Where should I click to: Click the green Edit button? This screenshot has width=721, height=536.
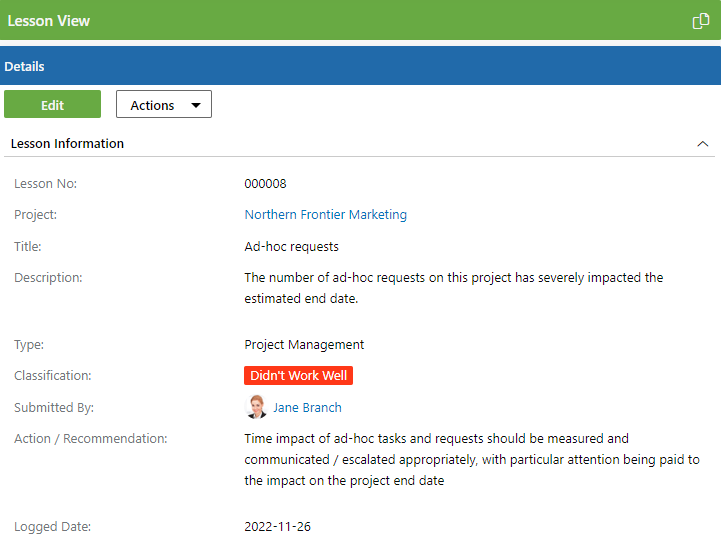tap(52, 104)
